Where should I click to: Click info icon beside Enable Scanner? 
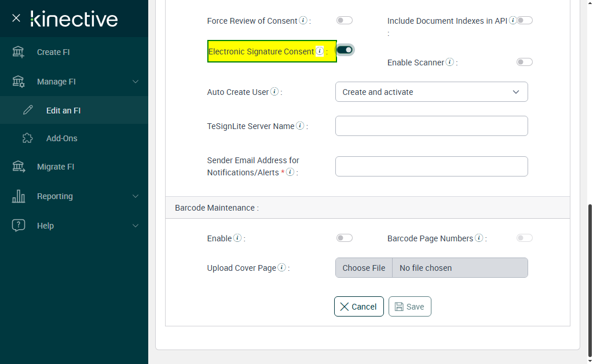[450, 62]
